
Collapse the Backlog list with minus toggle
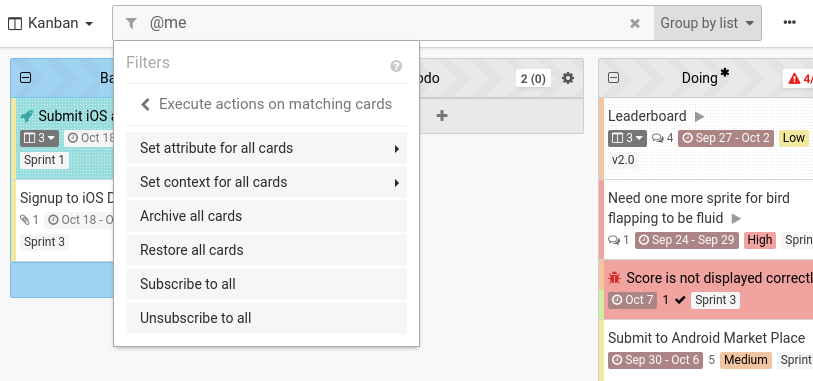(25, 78)
